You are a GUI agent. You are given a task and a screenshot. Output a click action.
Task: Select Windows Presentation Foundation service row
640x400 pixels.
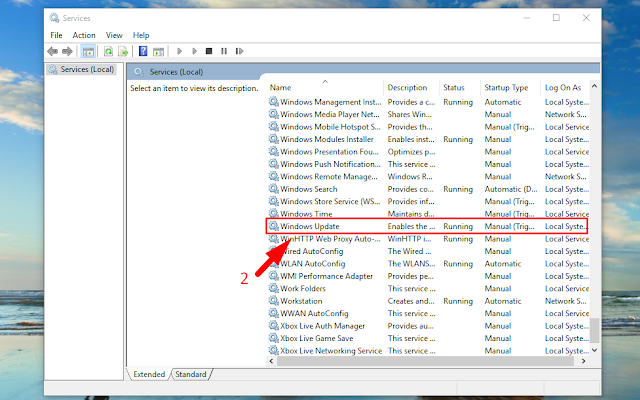tap(428, 151)
